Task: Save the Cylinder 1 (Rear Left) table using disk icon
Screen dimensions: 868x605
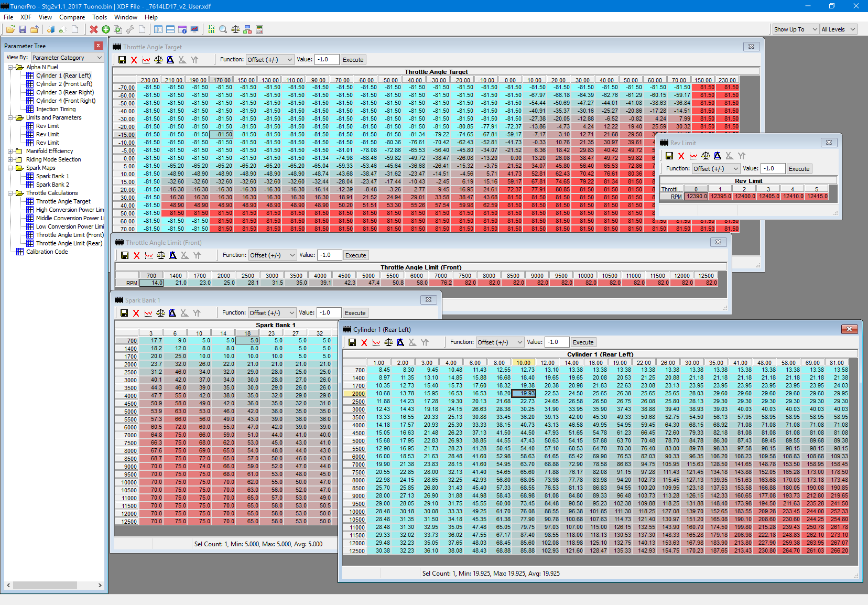Action: (x=352, y=342)
